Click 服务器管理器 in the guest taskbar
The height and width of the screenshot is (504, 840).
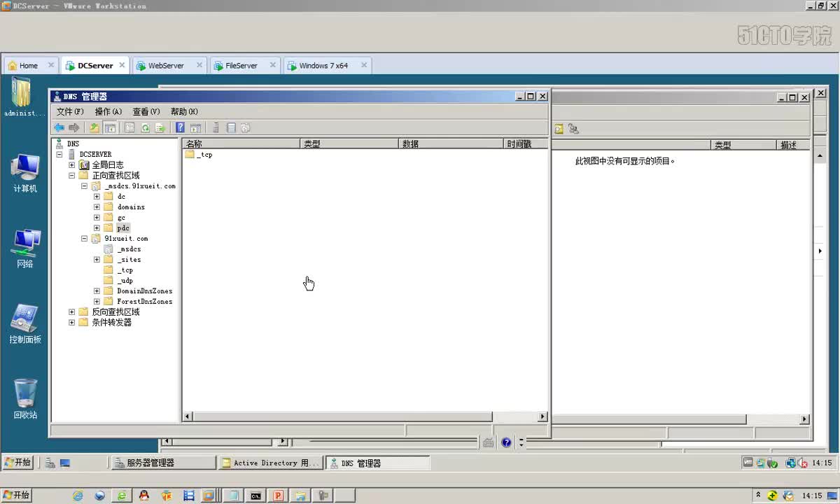[163, 463]
